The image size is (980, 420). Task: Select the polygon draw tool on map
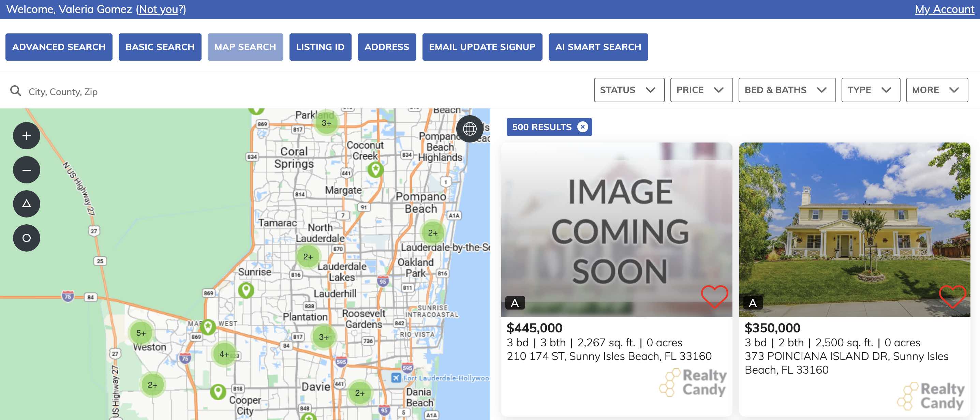point(26,204)
